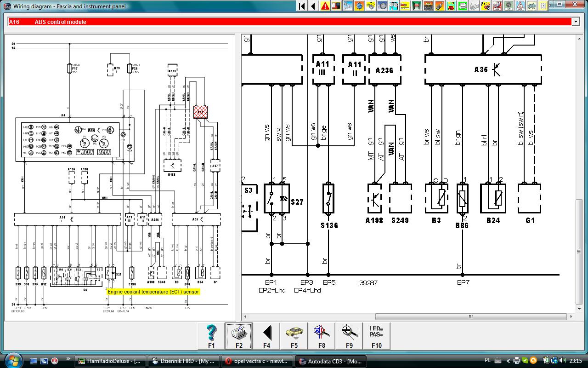This screenshot has width=588, height=368.
Task: Expand the A16 ABS control module dropdown
Action: (575, 22)
